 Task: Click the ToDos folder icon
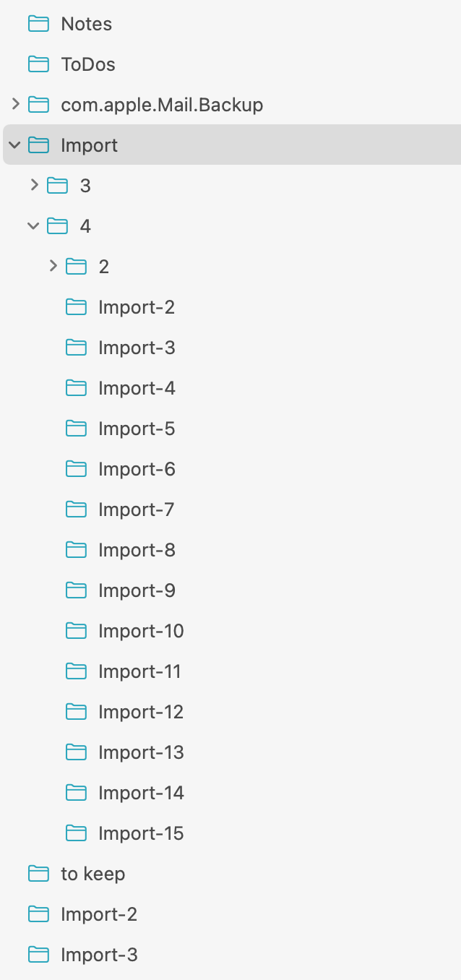tap(38, 64)
